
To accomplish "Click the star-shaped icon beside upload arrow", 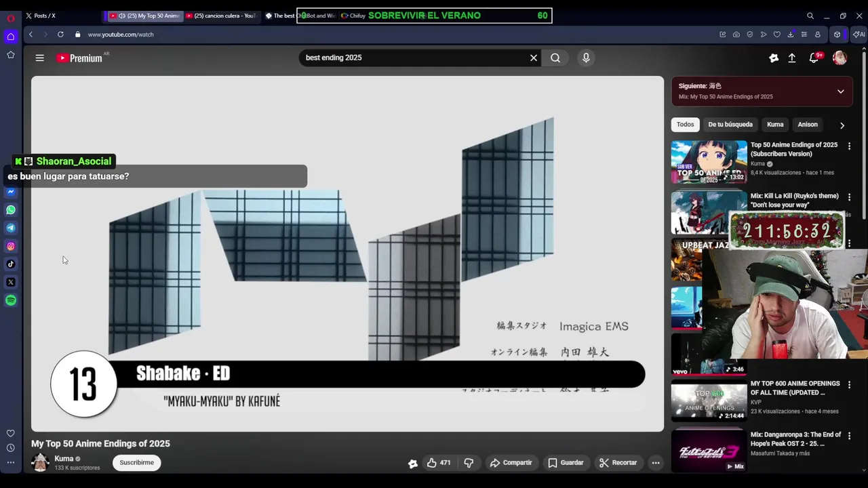I will pos(774,58).
